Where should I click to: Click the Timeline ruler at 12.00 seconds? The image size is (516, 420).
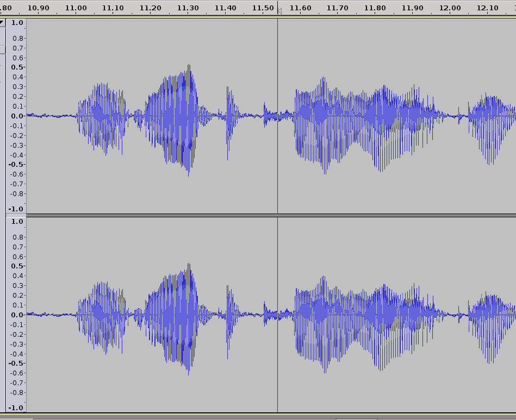[x=451, y=8]
